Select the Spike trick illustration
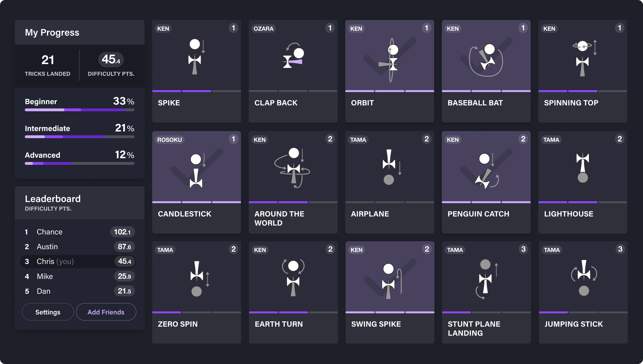This screenshot has width=643, height=364. 196,57
